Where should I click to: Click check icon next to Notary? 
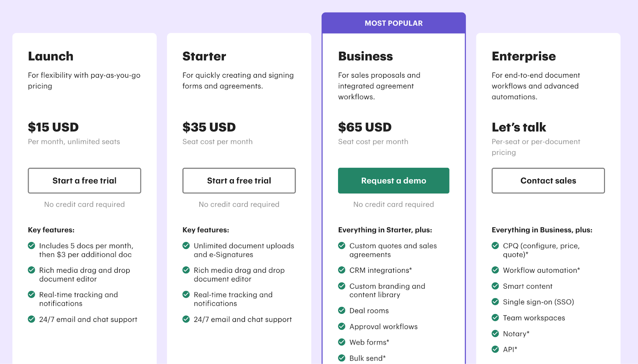tap(495, 333)
